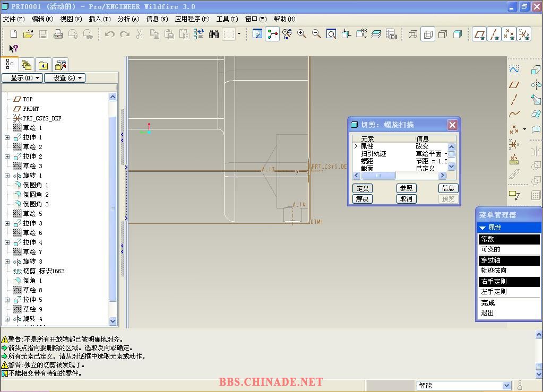Redo the last action
The width and height of the screenshot is (543, 392).
point(124,34)
